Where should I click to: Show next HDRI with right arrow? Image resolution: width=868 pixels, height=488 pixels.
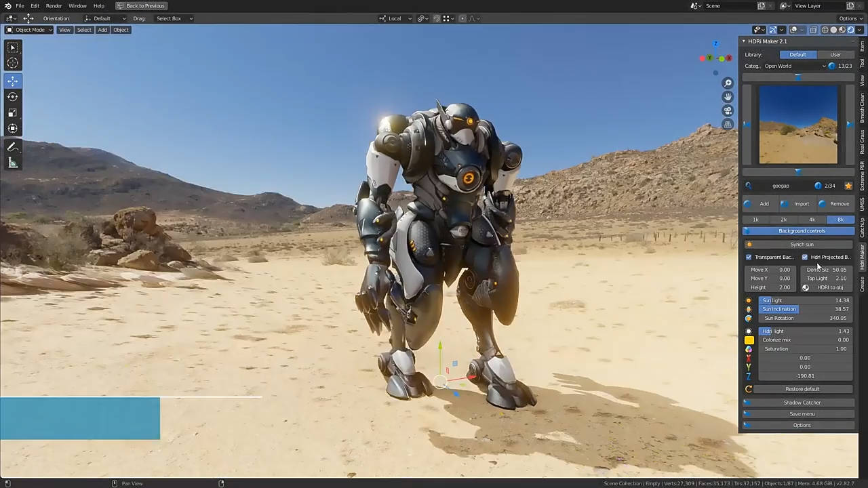849,124
